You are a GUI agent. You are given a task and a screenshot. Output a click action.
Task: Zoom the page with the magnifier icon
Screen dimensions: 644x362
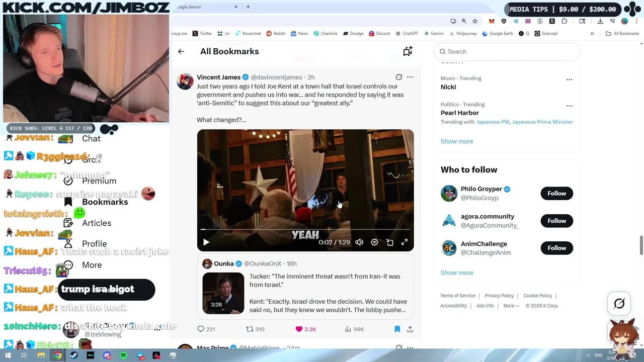(464, 21)
